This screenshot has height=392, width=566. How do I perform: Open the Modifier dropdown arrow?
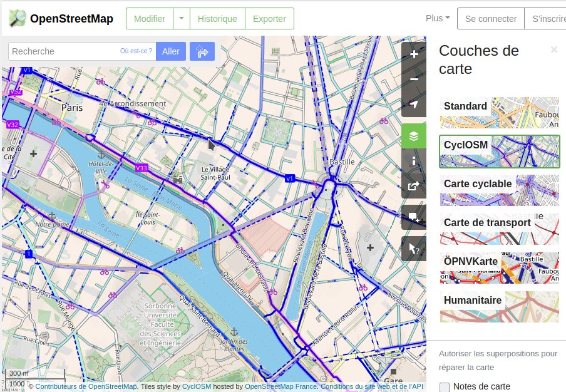pos(182,18)
